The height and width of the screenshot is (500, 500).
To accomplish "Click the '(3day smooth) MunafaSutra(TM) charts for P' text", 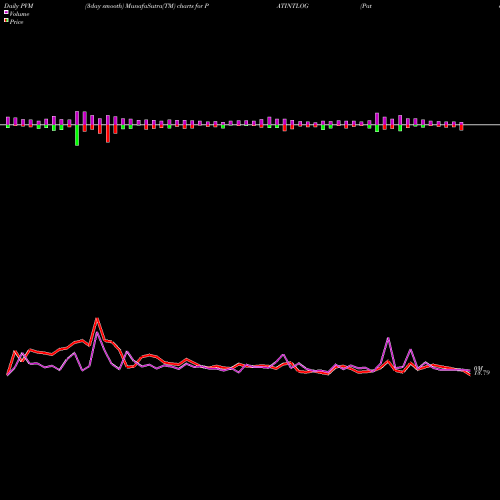I will [147, 6].
